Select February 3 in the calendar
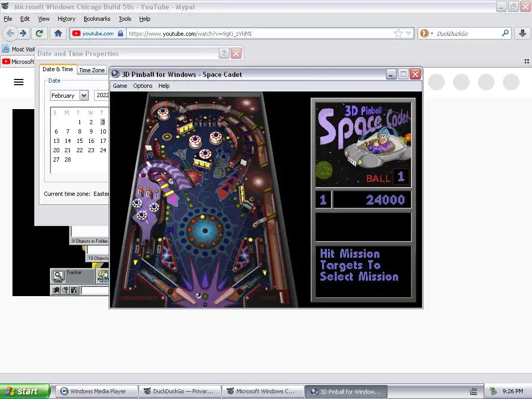 102,122
